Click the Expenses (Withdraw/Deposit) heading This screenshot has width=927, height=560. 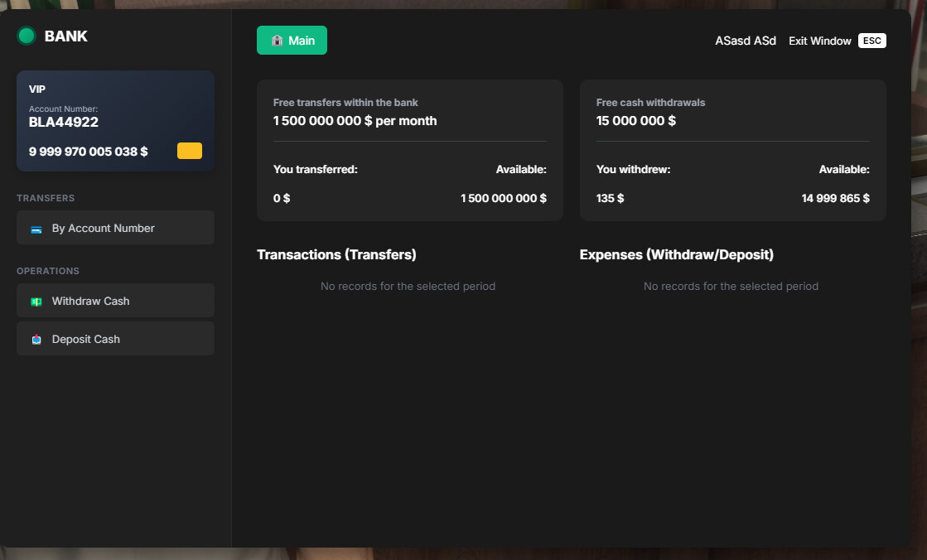(676, 254)
